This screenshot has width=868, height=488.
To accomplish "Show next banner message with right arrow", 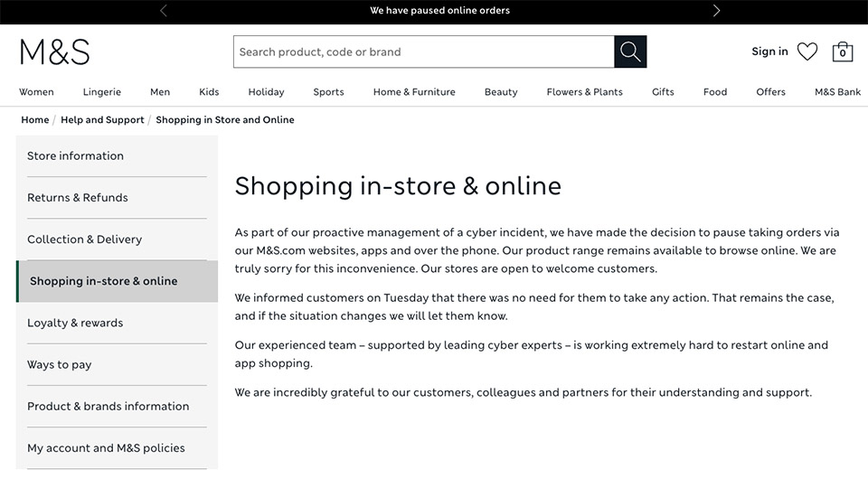I will tap(716, 11).
